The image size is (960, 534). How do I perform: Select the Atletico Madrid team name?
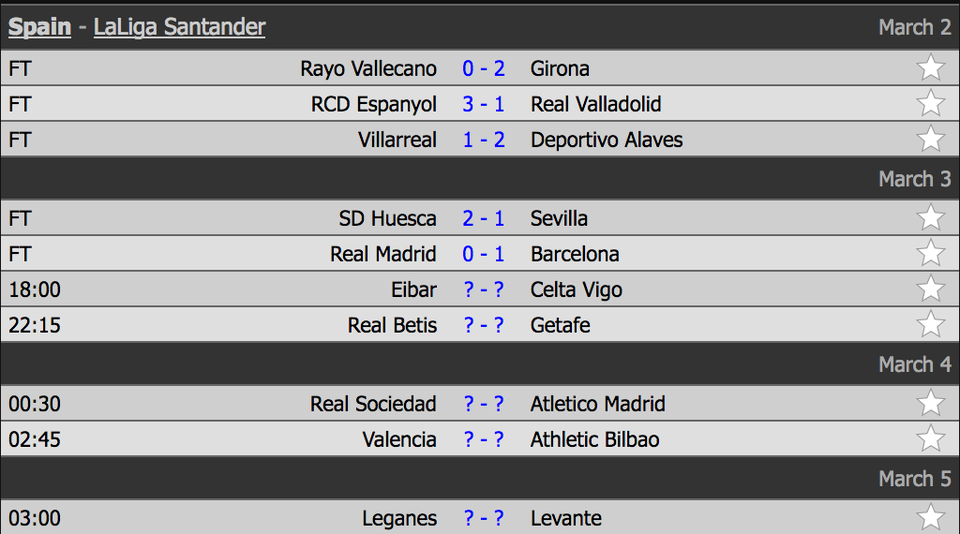pos(597,404)
